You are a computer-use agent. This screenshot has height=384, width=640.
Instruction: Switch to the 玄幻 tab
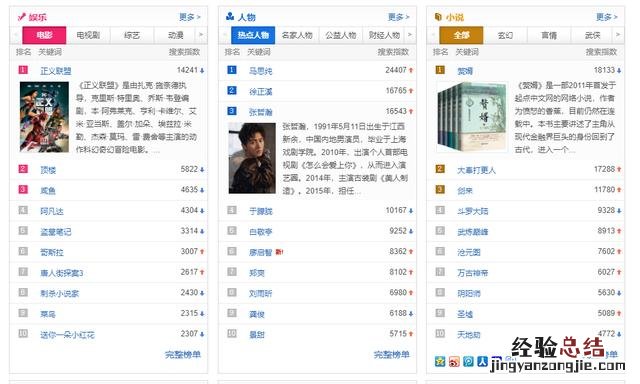pyautogui.click(x=505, y=36)
